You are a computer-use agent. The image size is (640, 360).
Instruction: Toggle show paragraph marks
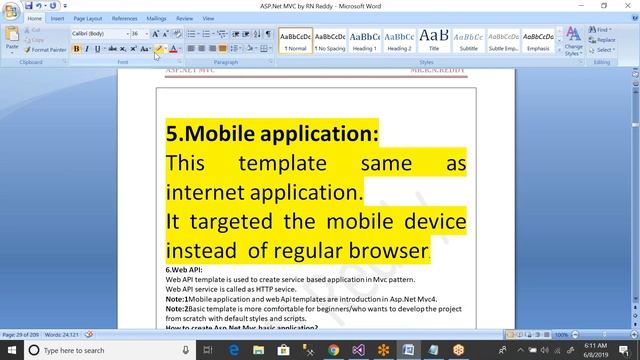point(268,34)
